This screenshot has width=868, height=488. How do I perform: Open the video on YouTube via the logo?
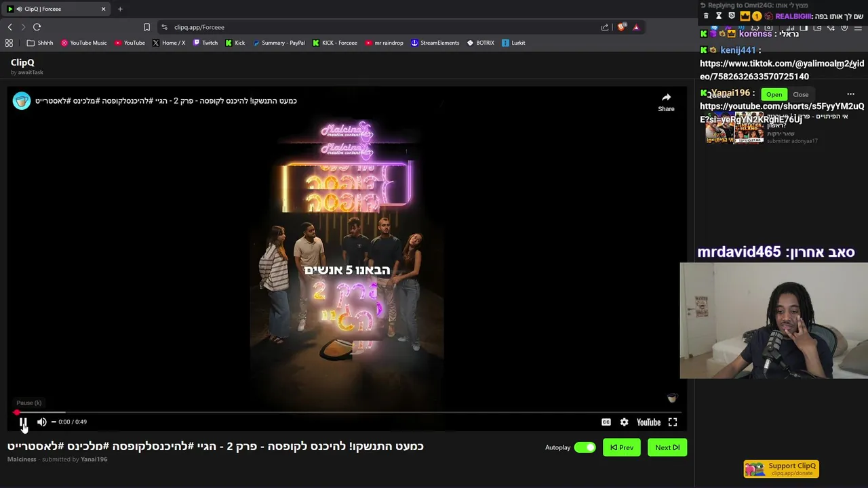pyautogui.click(x=648, y=422)
